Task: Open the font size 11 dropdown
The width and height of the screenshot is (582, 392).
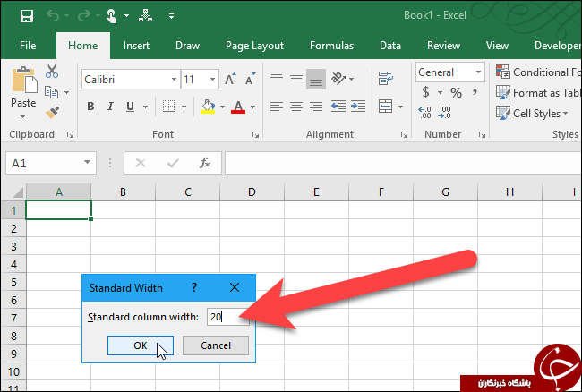Action: (212, 80)
